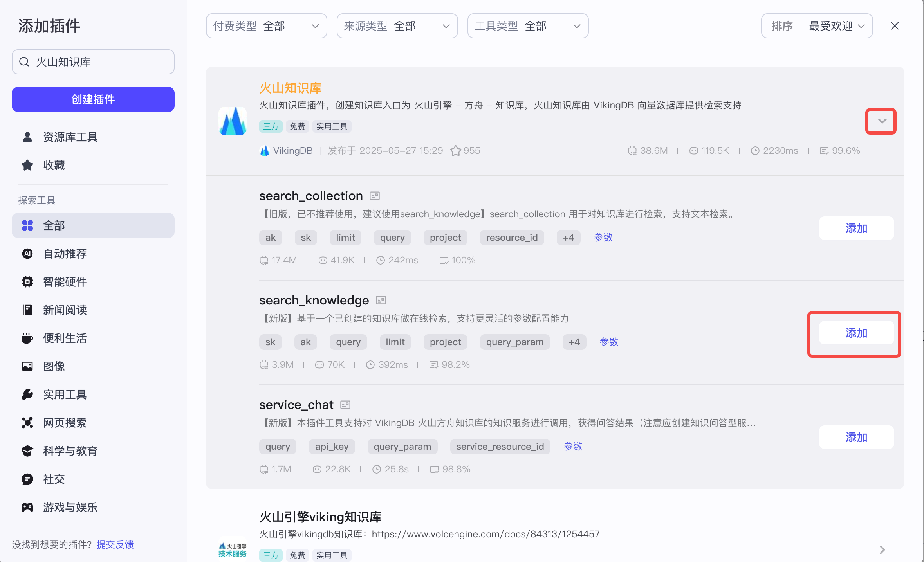Open the card icon beside search_collection
The image size is (924, 562).
375,195
